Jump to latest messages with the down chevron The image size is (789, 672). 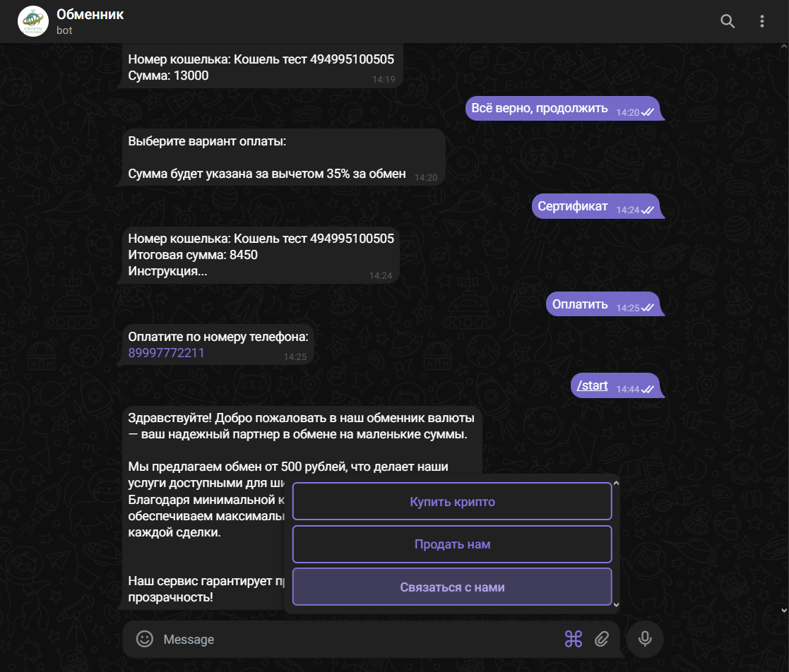616,604
